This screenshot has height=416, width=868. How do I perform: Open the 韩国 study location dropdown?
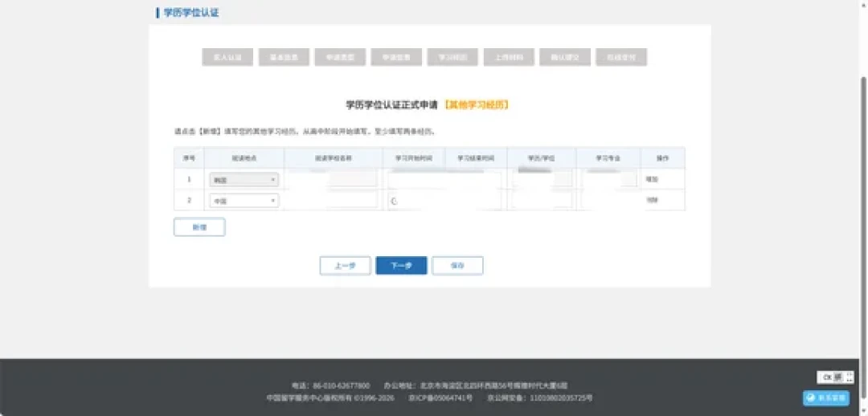point(244,180)
